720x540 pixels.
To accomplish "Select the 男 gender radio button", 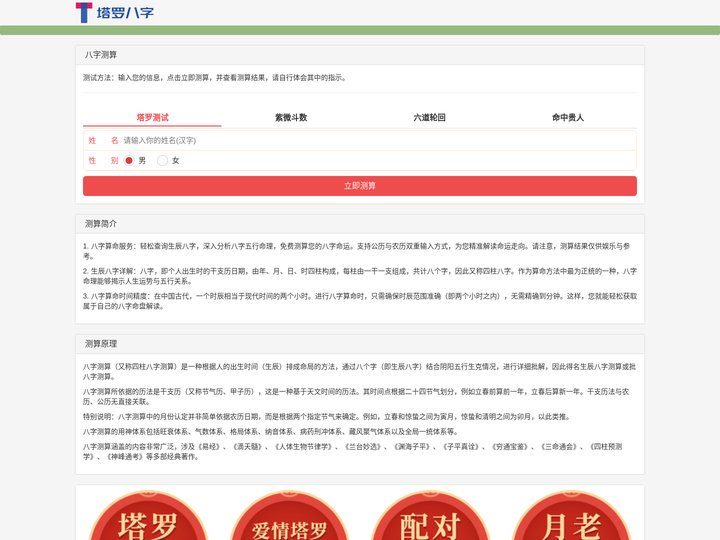I will (129, 160).
